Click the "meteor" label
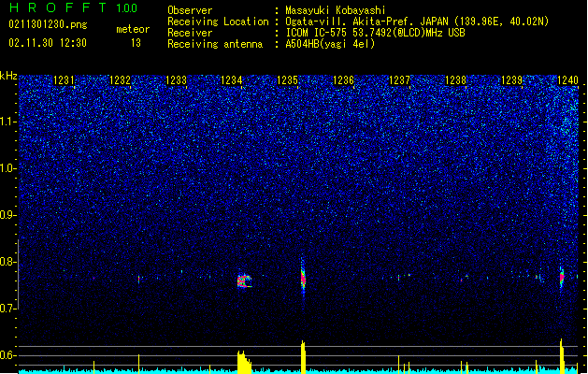The height and width of the screenshot is (374, 588). (133, 29)
